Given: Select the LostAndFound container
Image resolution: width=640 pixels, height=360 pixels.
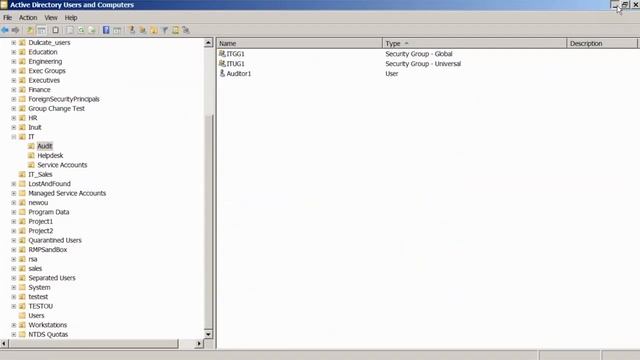Looking at the screenshot, I should tap(49, 184).
